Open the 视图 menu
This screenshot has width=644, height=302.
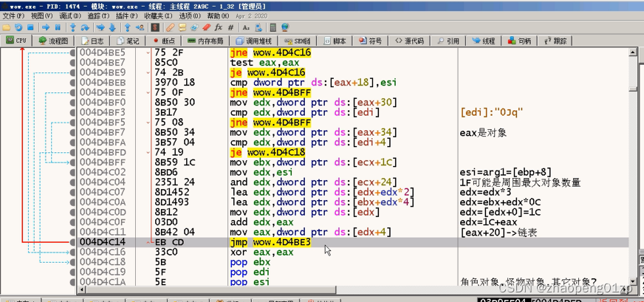[41, 16]
